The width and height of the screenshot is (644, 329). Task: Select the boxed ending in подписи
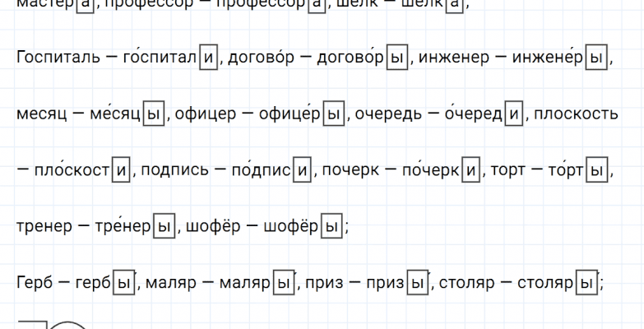[x=303, y=172]
